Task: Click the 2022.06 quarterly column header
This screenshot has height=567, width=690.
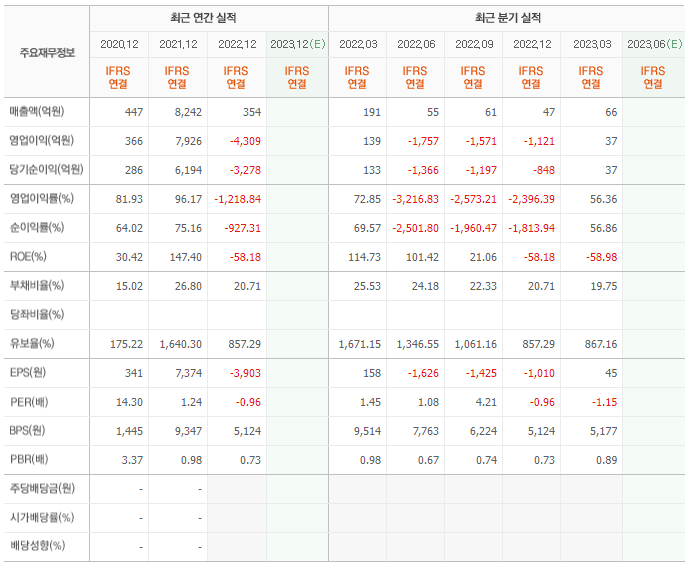Action: point(416,44)
